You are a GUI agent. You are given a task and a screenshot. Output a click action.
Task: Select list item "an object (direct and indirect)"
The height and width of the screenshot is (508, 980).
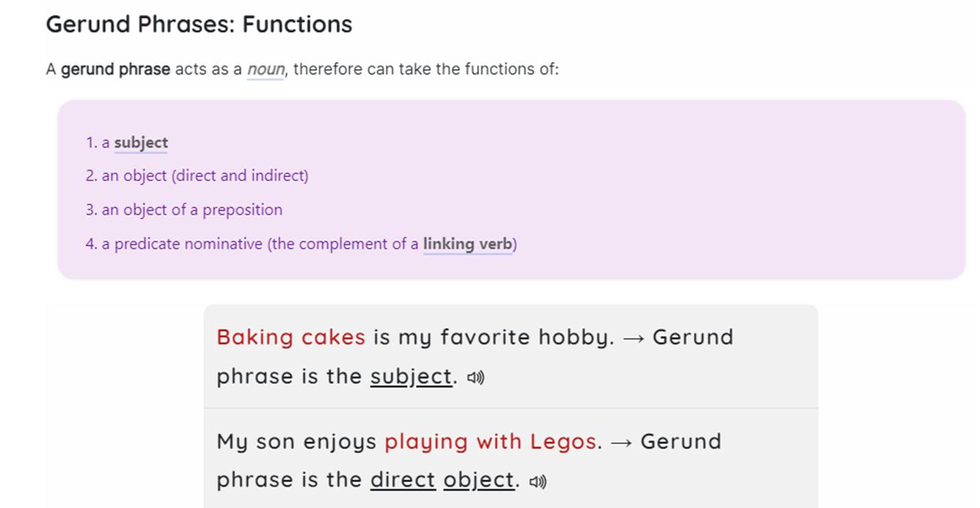coord(197,176)
